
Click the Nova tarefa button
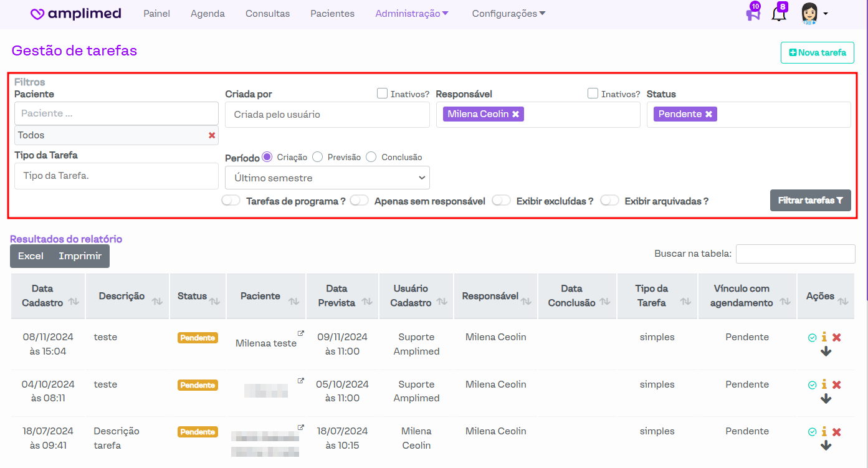coord(817,52)
